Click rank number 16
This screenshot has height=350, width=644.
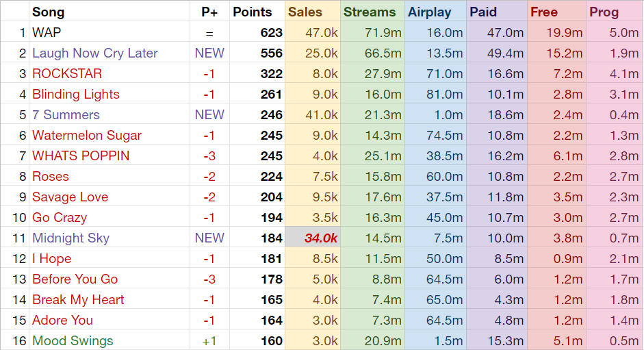click(x=19, y=341)
